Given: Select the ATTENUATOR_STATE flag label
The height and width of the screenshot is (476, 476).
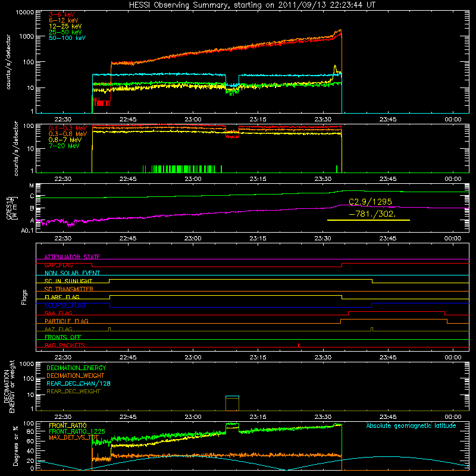Looking at the screenshot, I should (72, 257).
